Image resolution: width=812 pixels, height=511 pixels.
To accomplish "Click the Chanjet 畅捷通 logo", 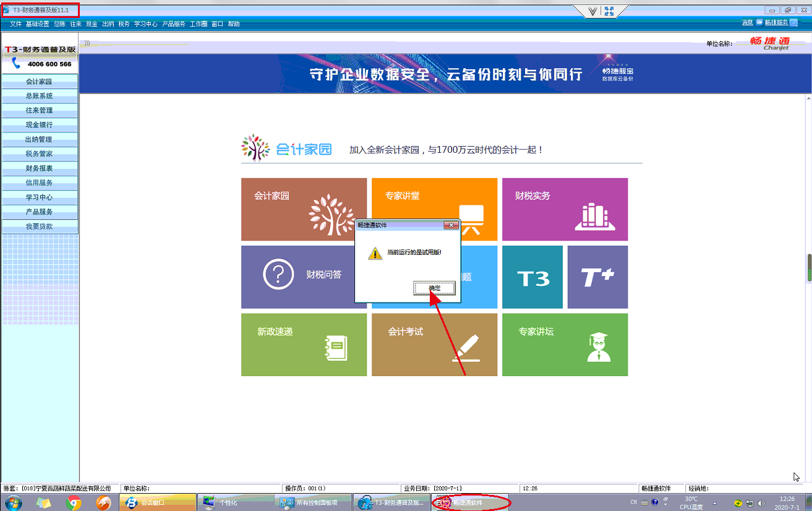I will (x=770, y=43).
